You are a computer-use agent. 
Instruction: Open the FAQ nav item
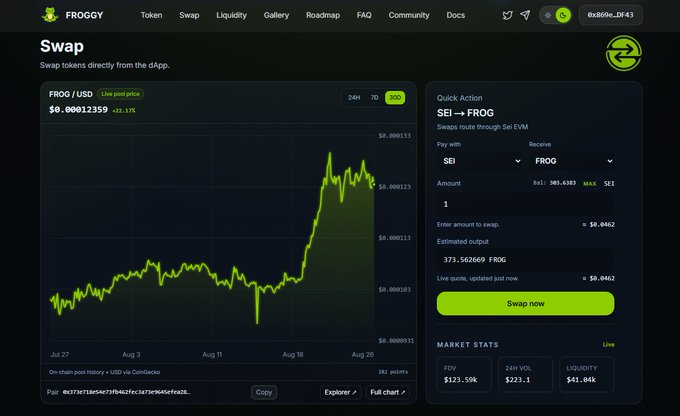(x=364, y=15)
